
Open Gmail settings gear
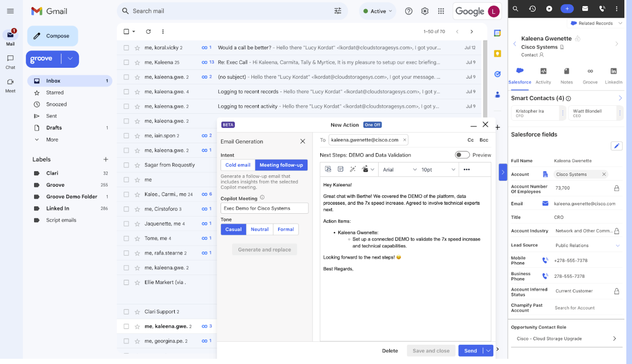[425, 11]
